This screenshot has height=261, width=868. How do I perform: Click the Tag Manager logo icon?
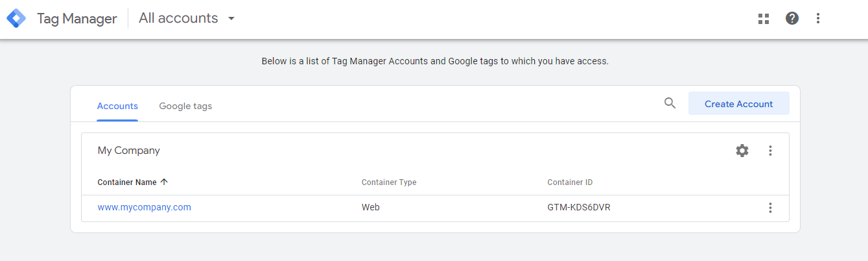coord(16,18)
